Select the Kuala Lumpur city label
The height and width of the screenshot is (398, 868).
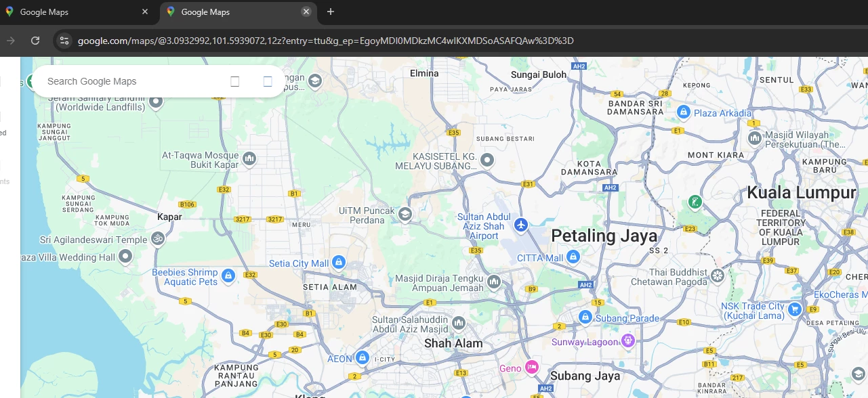click(x=802, y=193)
